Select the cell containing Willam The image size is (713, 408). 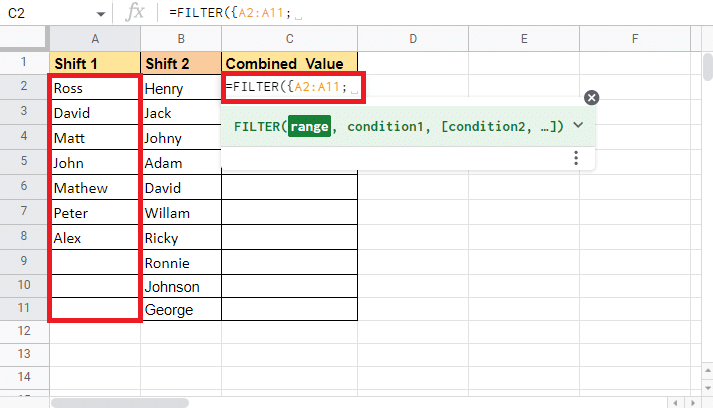(182, 213)
